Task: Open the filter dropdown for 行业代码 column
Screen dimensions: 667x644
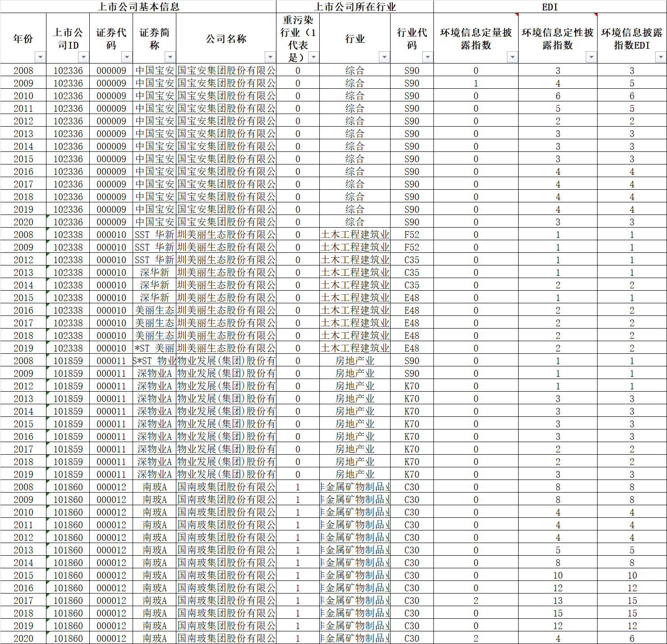Action: pyautogui.click(x=428, y=57)
